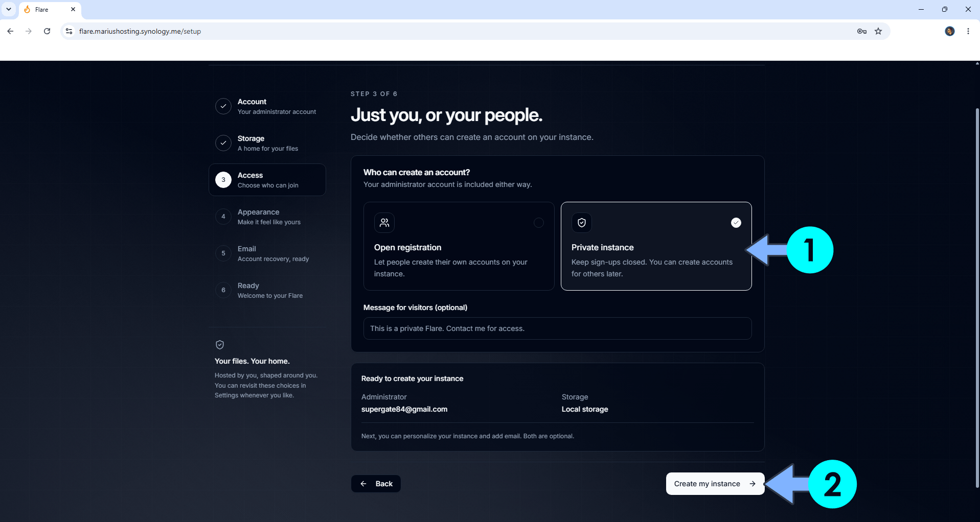Click the Account step checkmark icon
This screenshot has width=980, height=522.
223,106
